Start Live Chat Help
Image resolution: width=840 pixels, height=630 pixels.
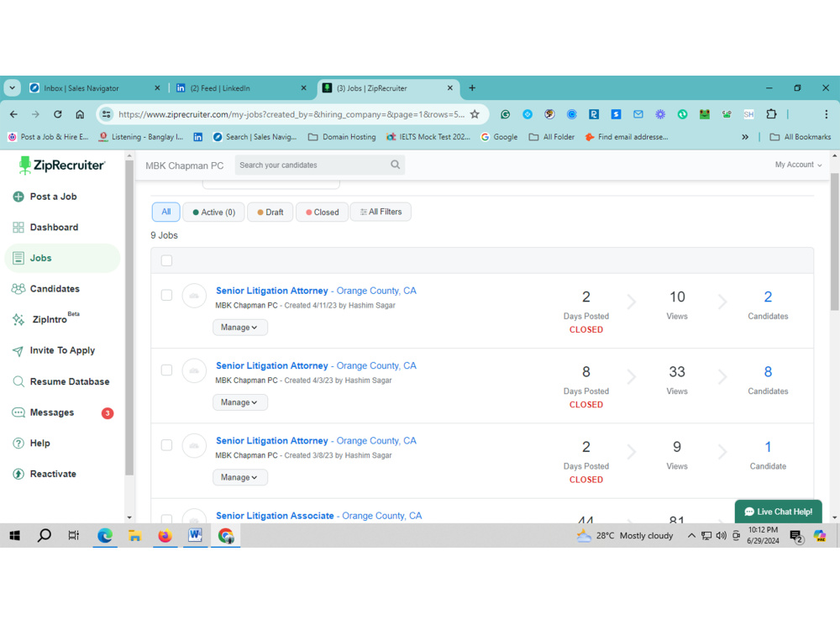point(779,512)
